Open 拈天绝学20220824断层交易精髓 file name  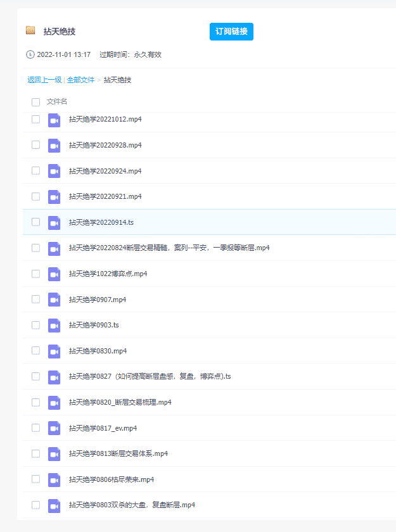169,248
